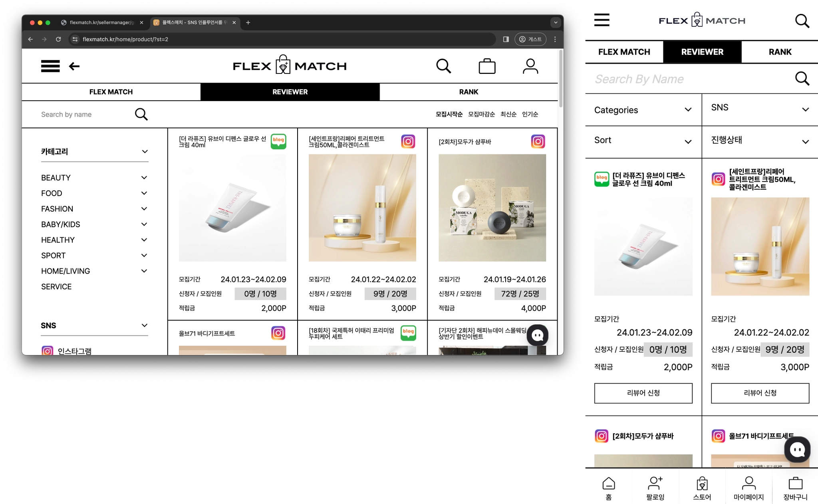The image size is (818, 504).
Task: Open the hamburger menu in desktop header
Action: pos(50,66)
